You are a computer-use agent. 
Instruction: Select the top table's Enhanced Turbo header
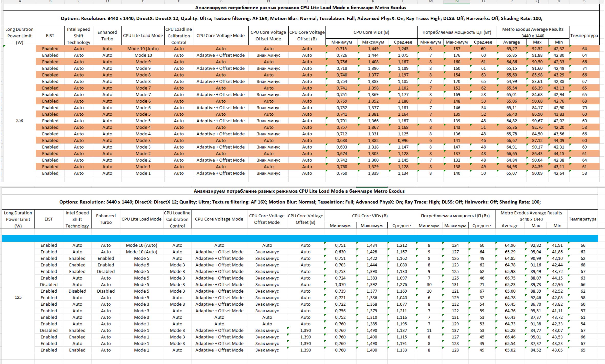[x=107, y=36]
